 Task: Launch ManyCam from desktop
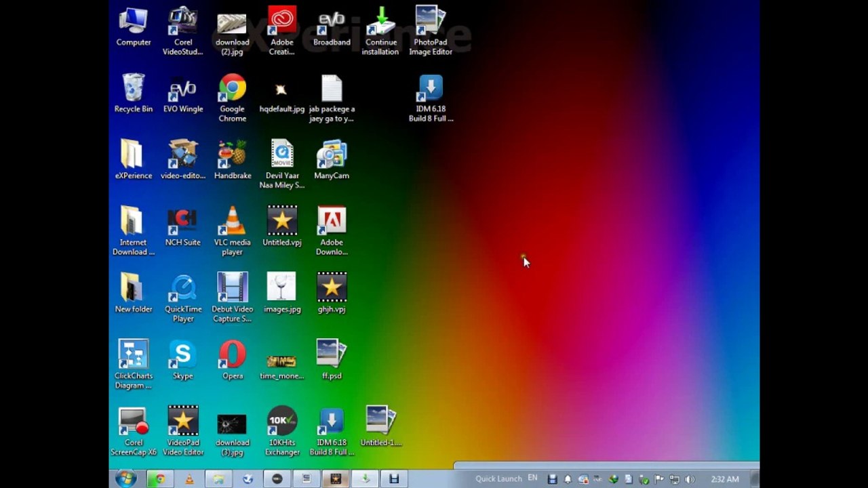[332, 160]
